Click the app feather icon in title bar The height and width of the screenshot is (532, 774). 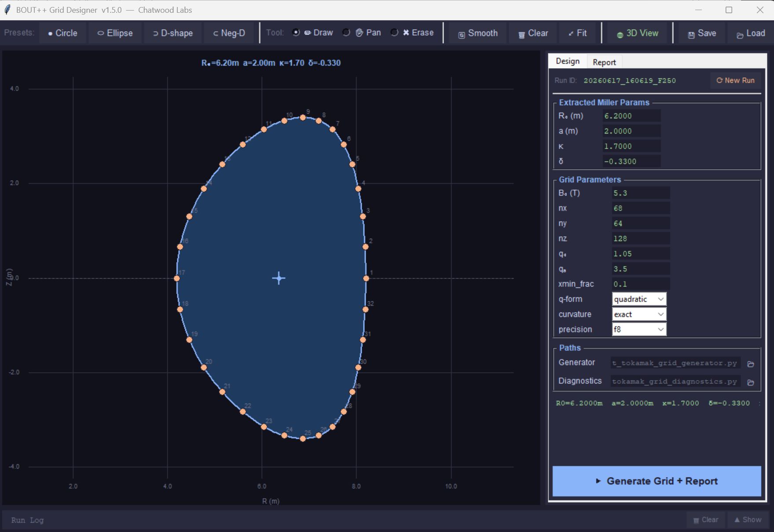point(7,10)
